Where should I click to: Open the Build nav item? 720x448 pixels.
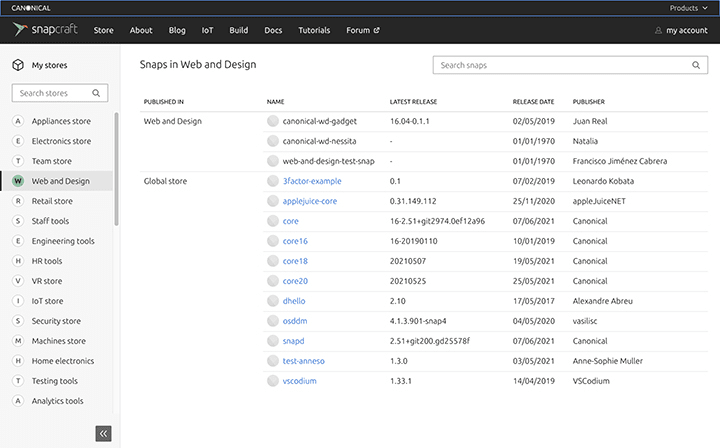click(x=239, y=30)
